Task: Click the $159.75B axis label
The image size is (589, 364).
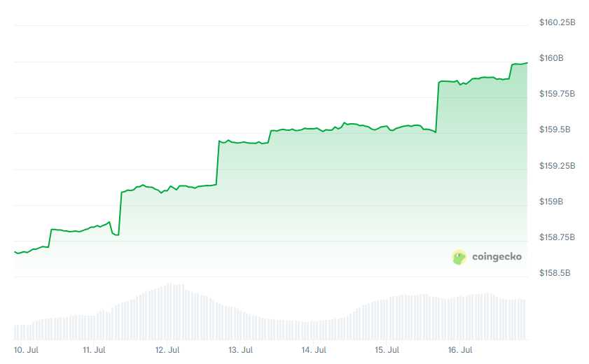Action: click(x=557, y=94)
